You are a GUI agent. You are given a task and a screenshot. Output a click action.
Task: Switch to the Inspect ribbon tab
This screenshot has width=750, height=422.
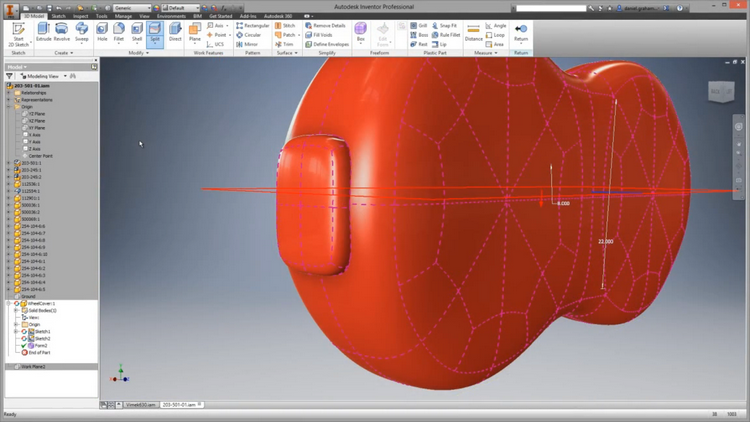(x=80, y=17)
